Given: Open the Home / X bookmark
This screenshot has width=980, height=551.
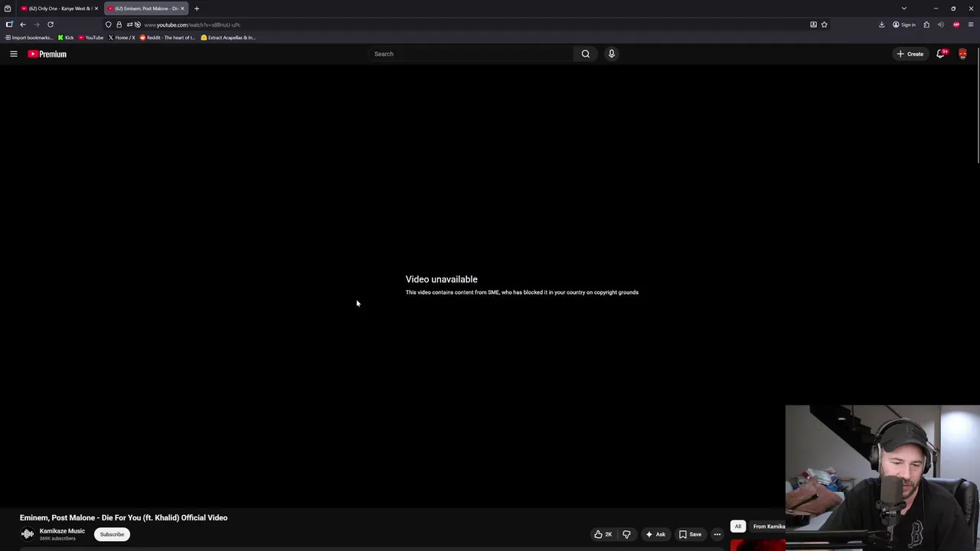Looking at the screenshot, I should (122, 37).
